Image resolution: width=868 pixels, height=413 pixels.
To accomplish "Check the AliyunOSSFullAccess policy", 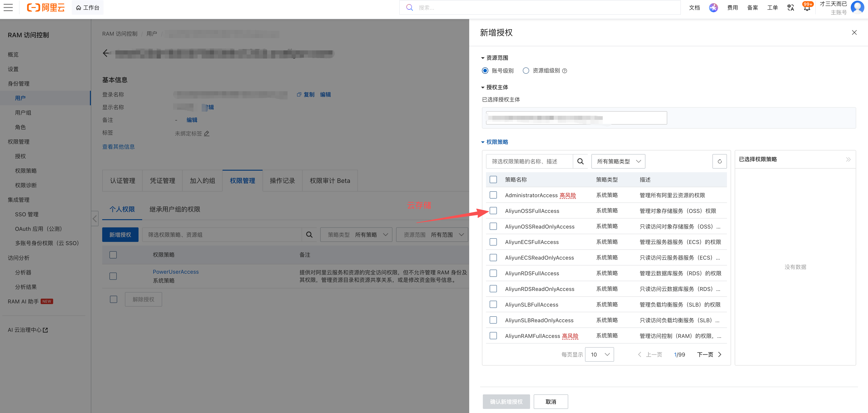I will [x=493, y=211].
